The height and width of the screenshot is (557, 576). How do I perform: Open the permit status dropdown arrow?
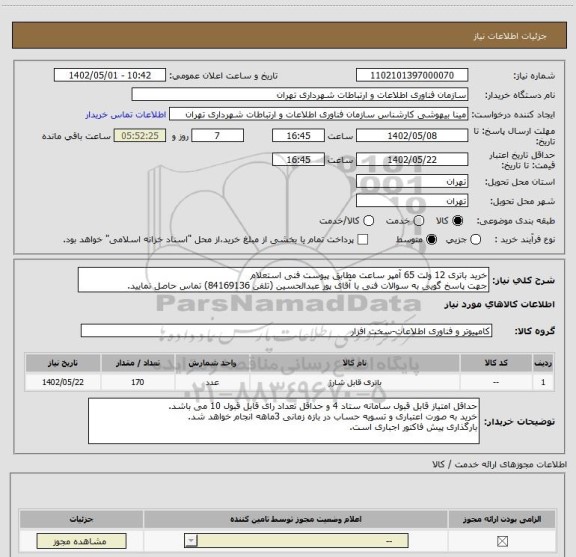(191, 541)
